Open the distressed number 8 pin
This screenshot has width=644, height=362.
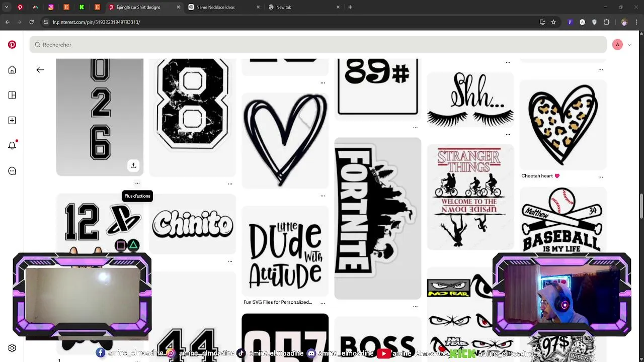tap(193, 117)
